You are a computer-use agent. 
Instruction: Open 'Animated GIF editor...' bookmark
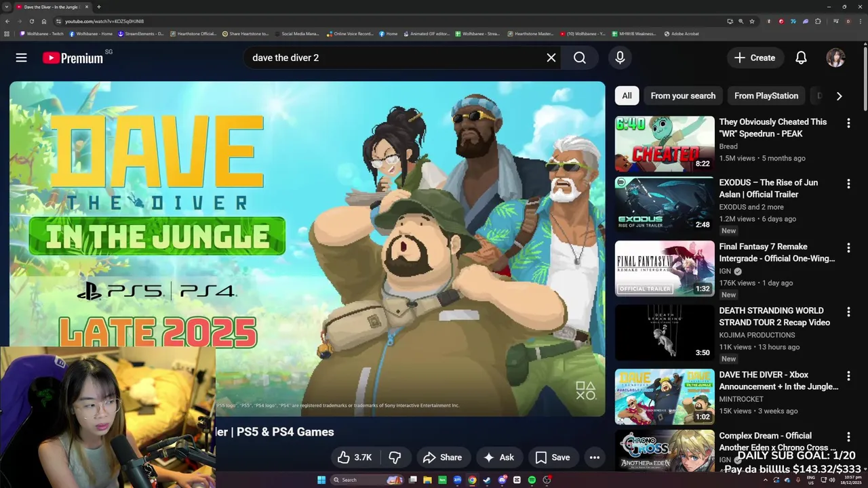pyautogui.click(x=426, y=33)
